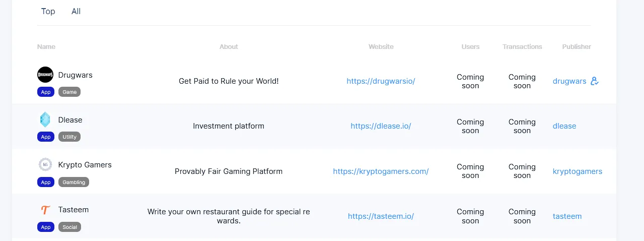Open the https://drugwarsio/ website link
644x241 pixels.
[x=381, y=81]
